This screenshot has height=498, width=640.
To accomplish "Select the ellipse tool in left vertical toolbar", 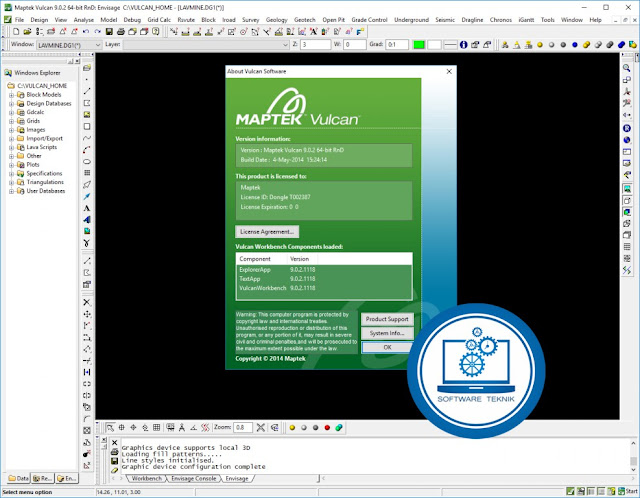I will click(x=87, y=162).
